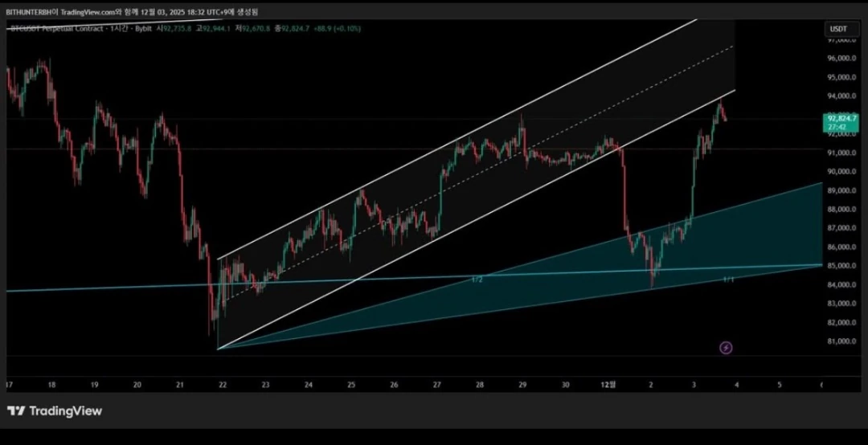Viewport: 868px width, 445px height.
Task: Click the 94,000.0 price axis label
Action: point(841,96)
